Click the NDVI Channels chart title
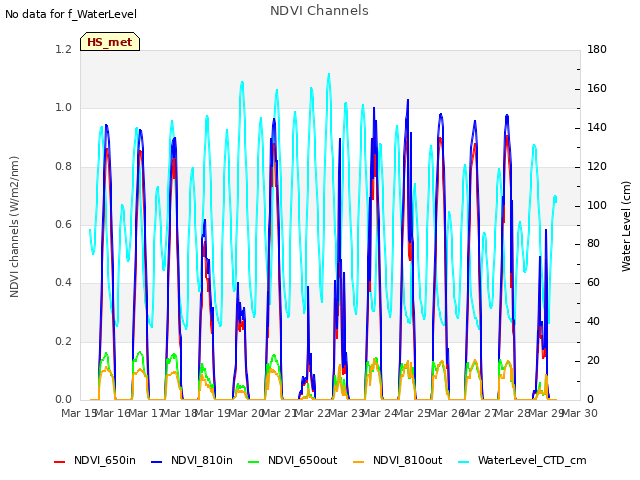 (x=319, y=11)
